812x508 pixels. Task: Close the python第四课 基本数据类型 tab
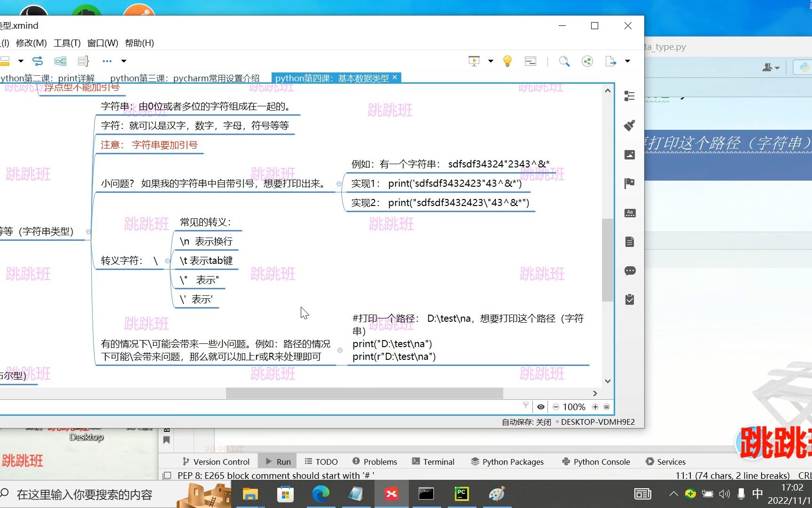coord(395,77)
